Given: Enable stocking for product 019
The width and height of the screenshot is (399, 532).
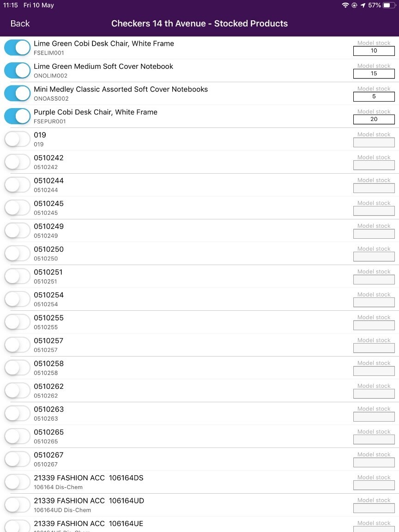Looking at the screenshot, I should [18, 139].
